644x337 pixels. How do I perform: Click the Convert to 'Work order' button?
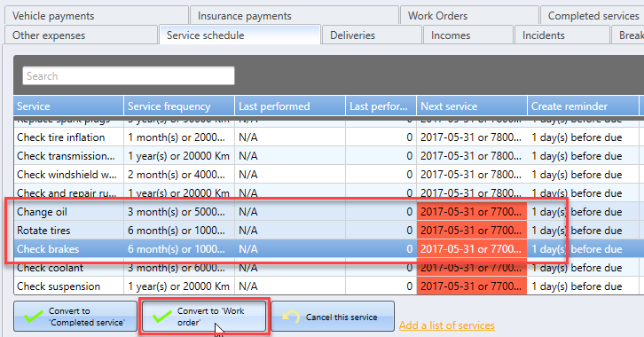click(204, 317)
